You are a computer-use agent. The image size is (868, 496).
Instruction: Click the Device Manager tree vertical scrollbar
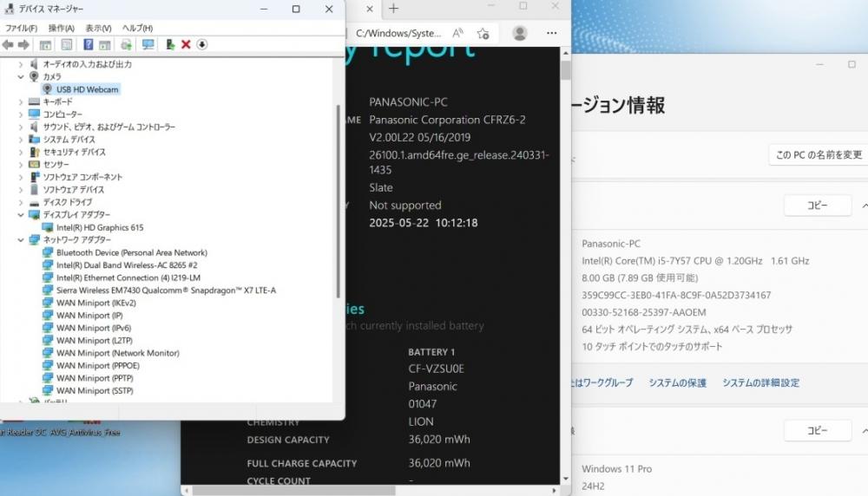pos(338,202)
